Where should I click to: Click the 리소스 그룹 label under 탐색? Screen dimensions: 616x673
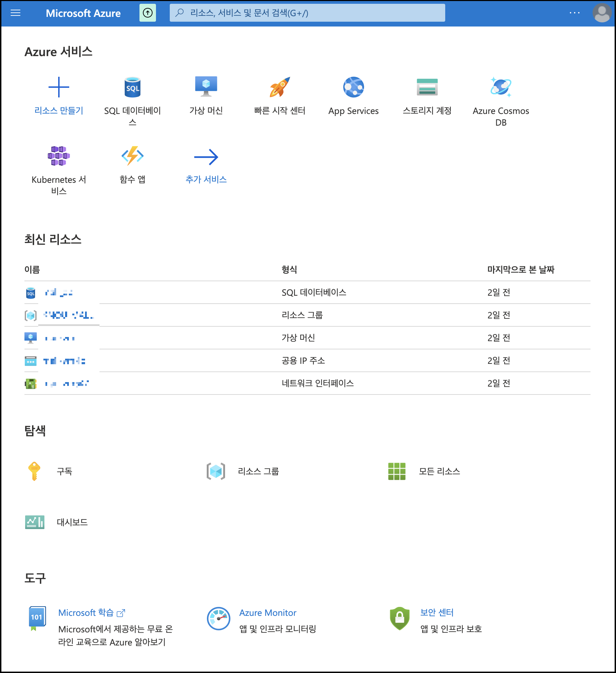pyautogui.click(x=258, y=471)
